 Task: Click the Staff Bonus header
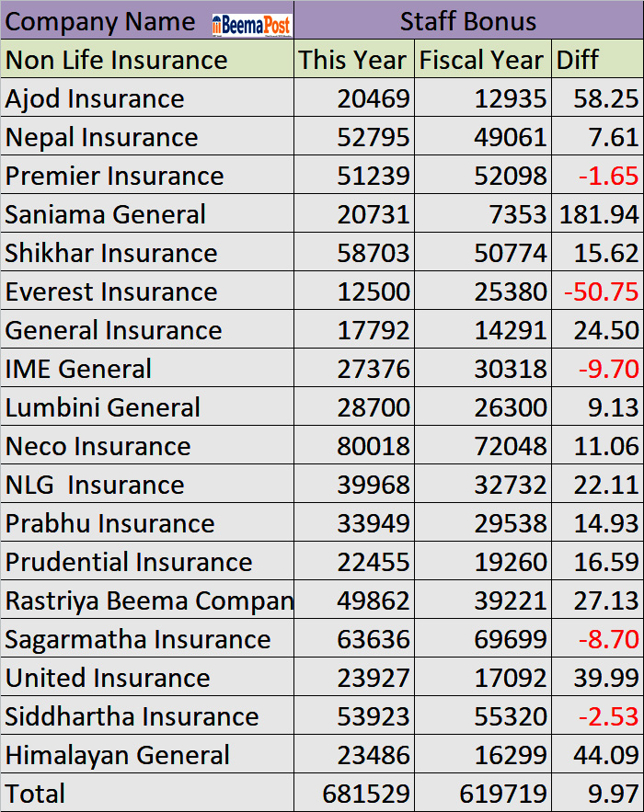click(468, 22)
